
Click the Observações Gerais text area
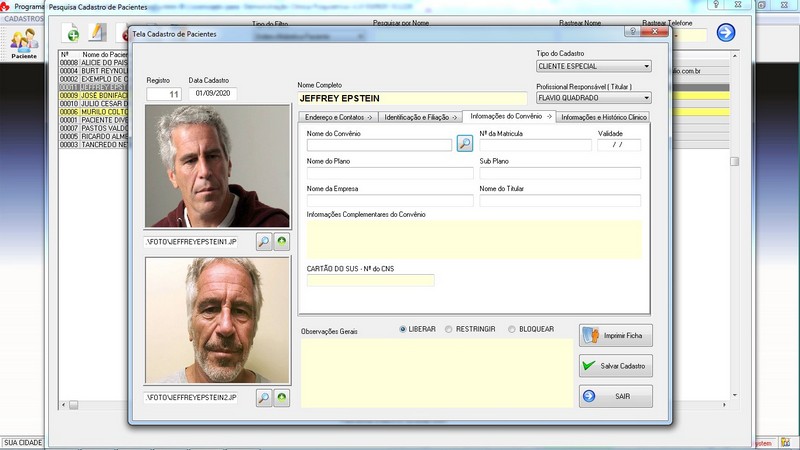coord(437,373)
